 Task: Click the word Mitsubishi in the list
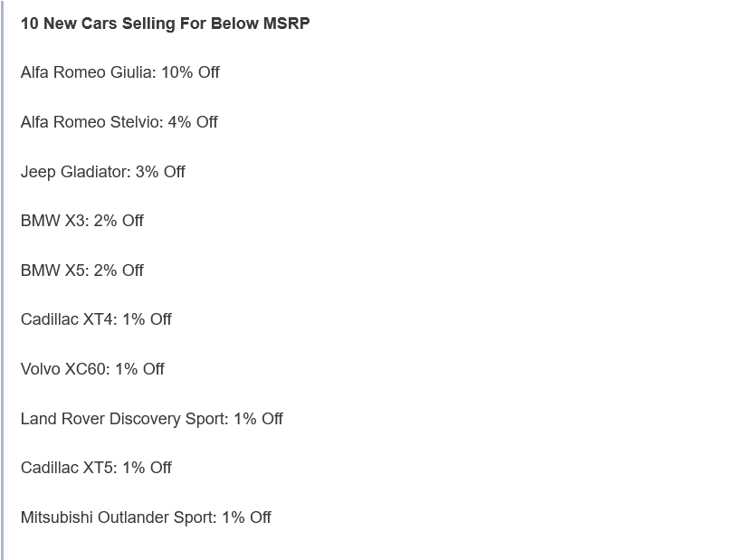57,517
